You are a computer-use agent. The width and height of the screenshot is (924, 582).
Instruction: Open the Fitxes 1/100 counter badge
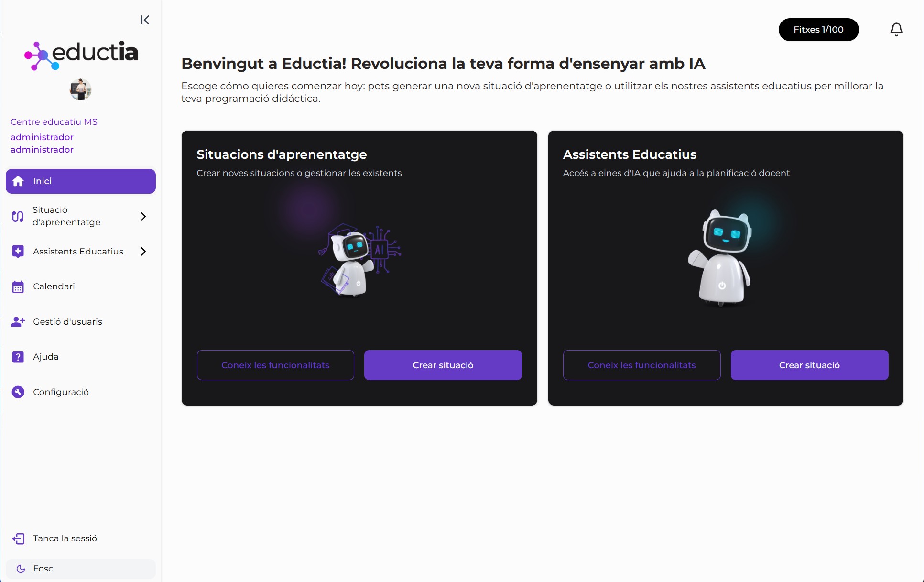[x=818, y=30]
